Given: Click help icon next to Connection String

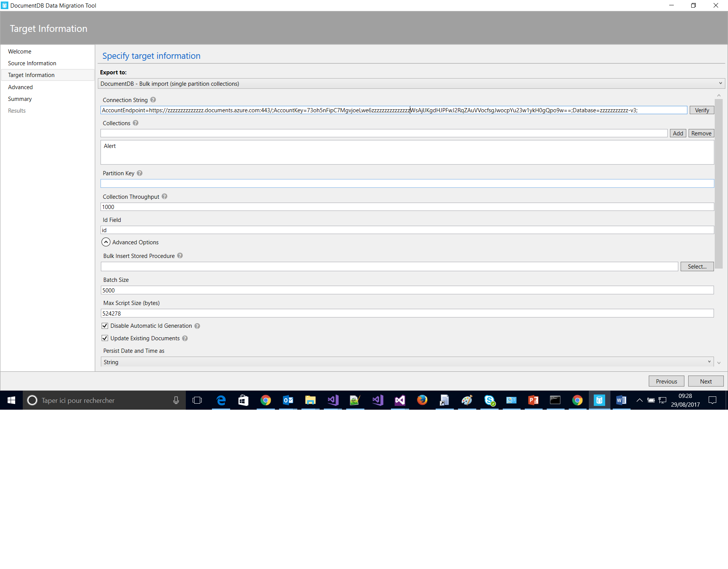Looking at the screenshot, I should point(153,100).
